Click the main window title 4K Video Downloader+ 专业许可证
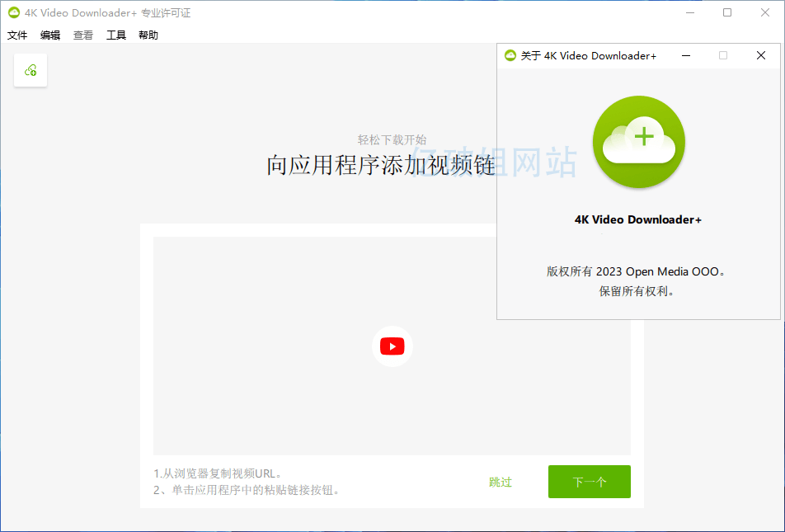This screenshot has height=532, width=785. [x=108, y=13]
